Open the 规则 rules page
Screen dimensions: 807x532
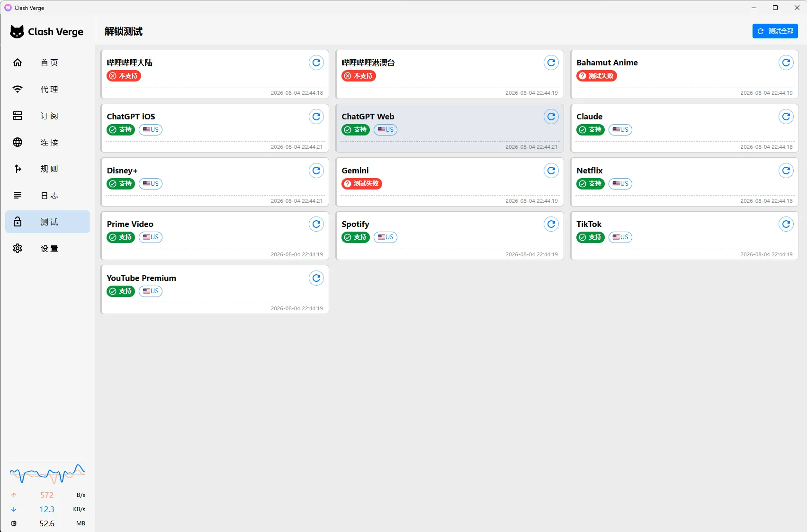47,169
